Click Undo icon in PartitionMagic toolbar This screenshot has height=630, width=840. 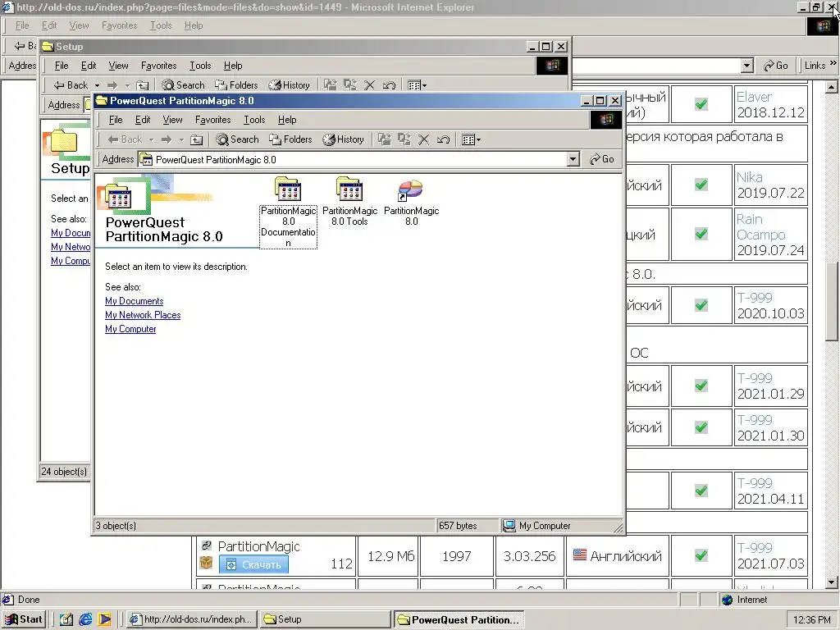coord(443,139)
